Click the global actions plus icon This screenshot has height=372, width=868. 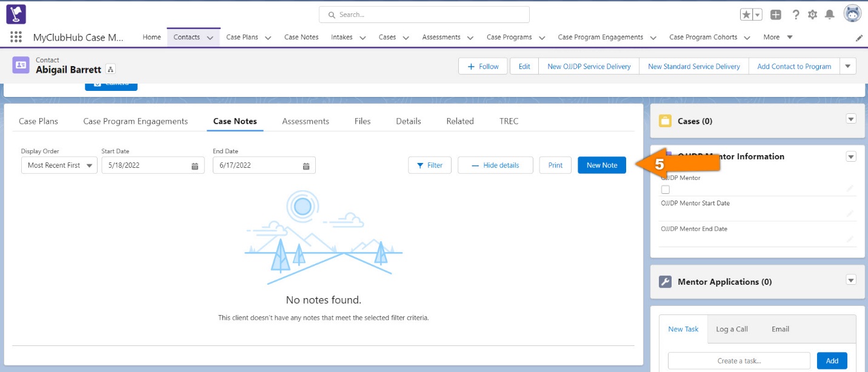coord(776,15)
